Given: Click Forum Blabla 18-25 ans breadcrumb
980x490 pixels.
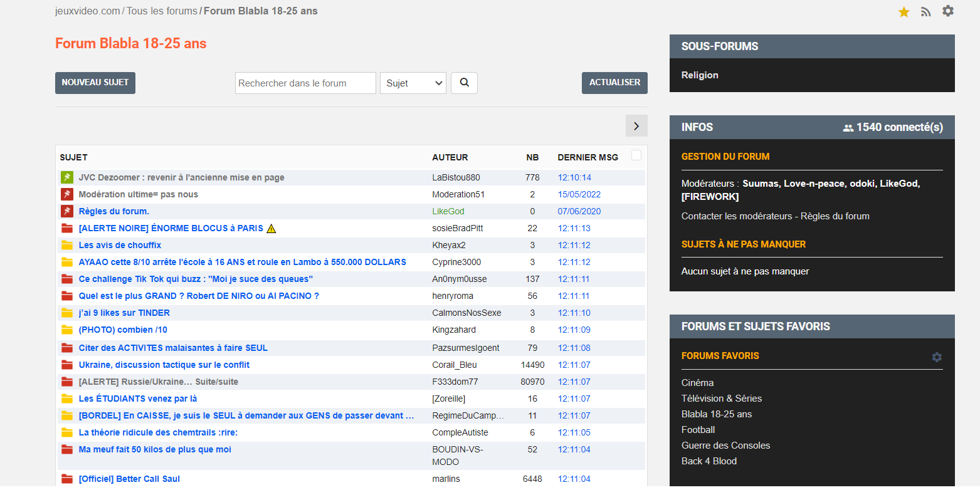Looking at the screenshot, I should (261, 11).
